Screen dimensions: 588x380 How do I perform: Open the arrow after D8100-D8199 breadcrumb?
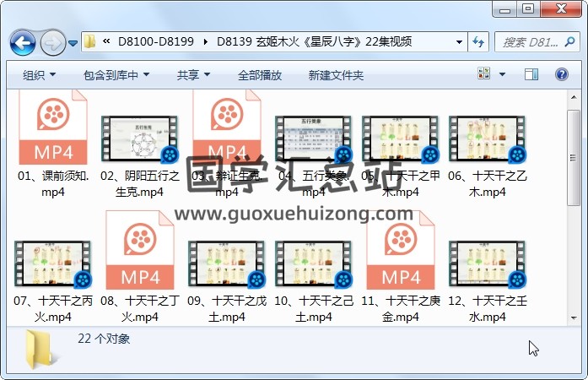(x=206, y=41)
